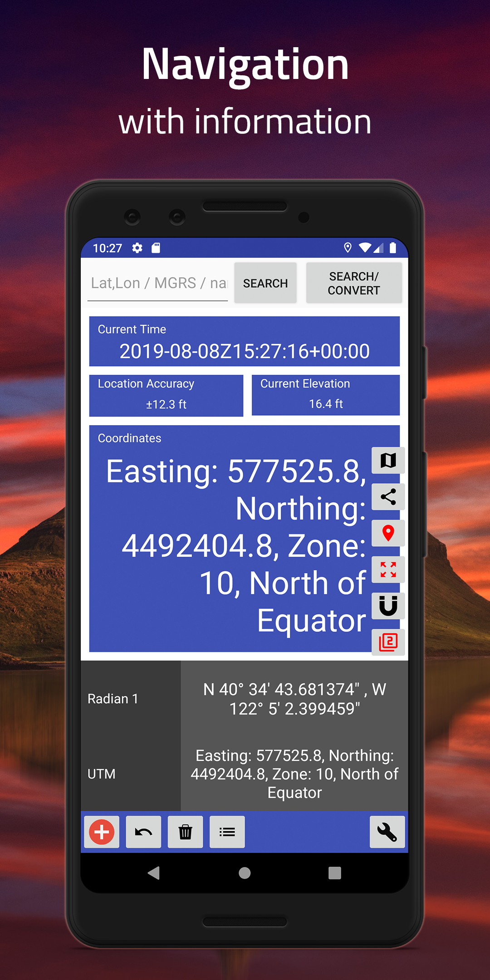Tap the red copy layers icon
This screenshot has height=980, width=490.
click(x=388, y=642)
